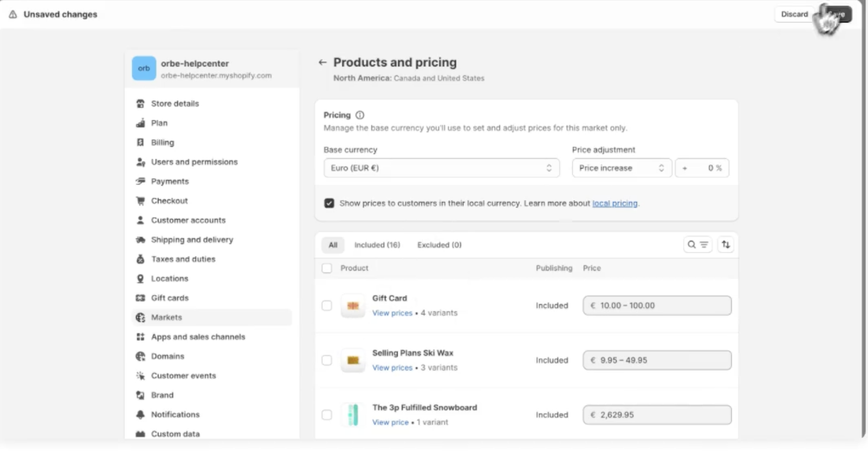This screenshot has height=469, width=868.
Task: Open the Pricing info tooltip icon
Action: click(360, 115)
